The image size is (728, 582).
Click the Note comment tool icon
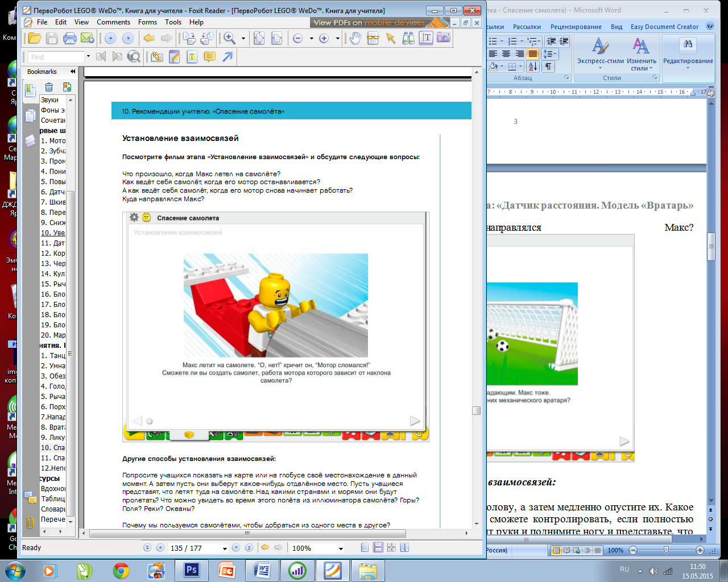tap(209, 57)
